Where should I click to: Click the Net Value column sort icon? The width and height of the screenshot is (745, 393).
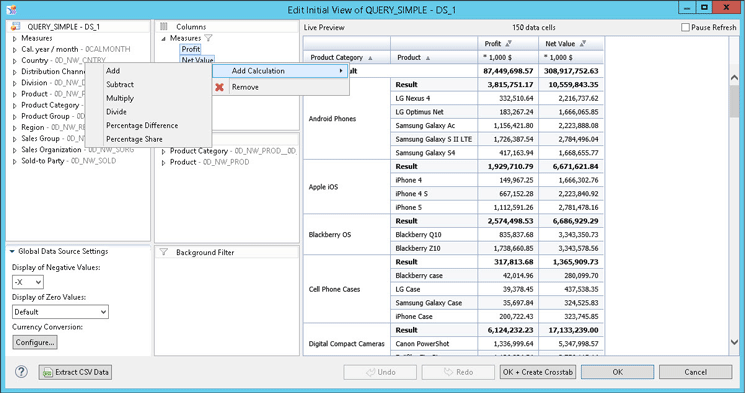click(583, 43)
